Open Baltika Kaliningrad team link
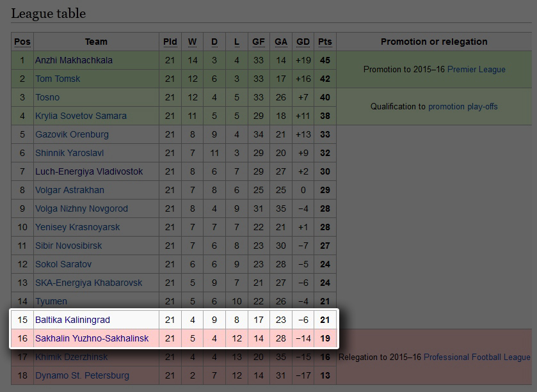 click(x=72, y=320)
